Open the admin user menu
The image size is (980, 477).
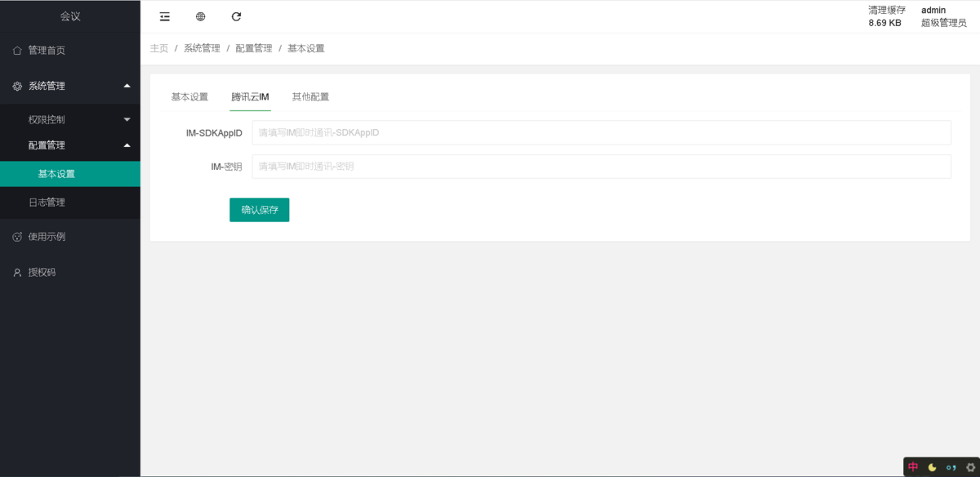(933, 10)
